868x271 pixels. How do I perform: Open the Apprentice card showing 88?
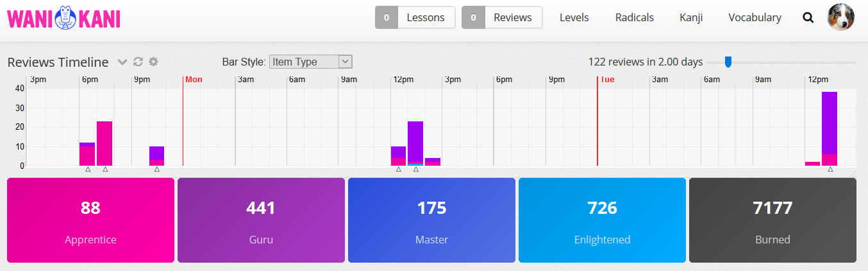point(90,220)
